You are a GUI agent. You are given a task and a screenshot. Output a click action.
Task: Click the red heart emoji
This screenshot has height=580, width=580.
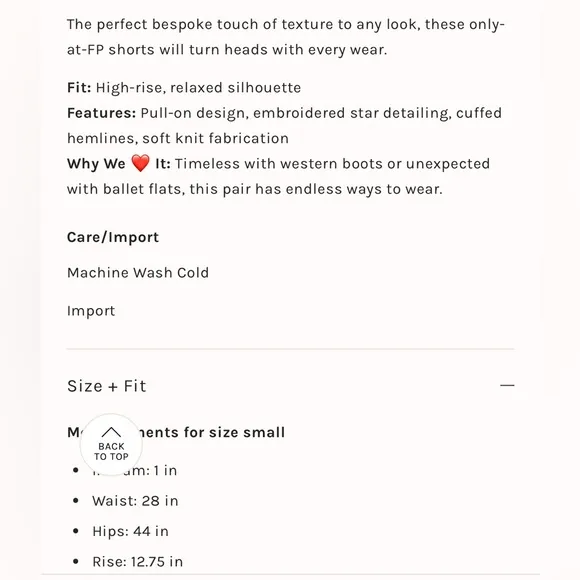pyautogui.click(x=141, y=163)
